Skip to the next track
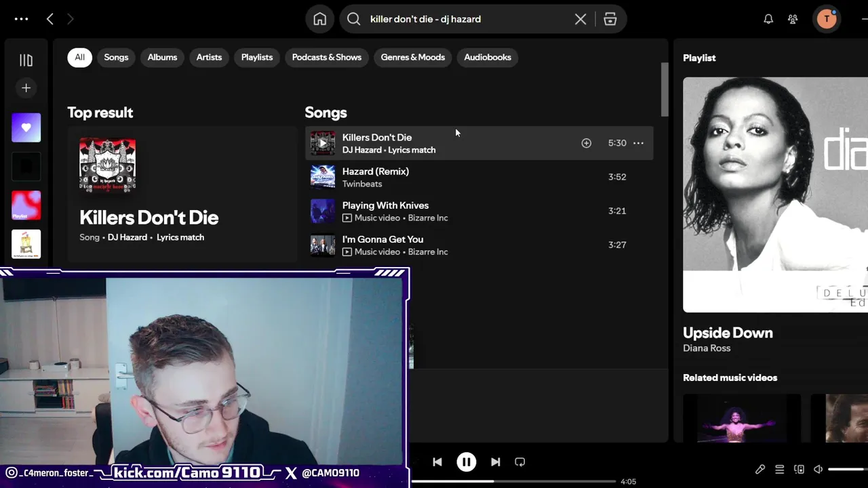868x488 pixels. pos(496,462)
